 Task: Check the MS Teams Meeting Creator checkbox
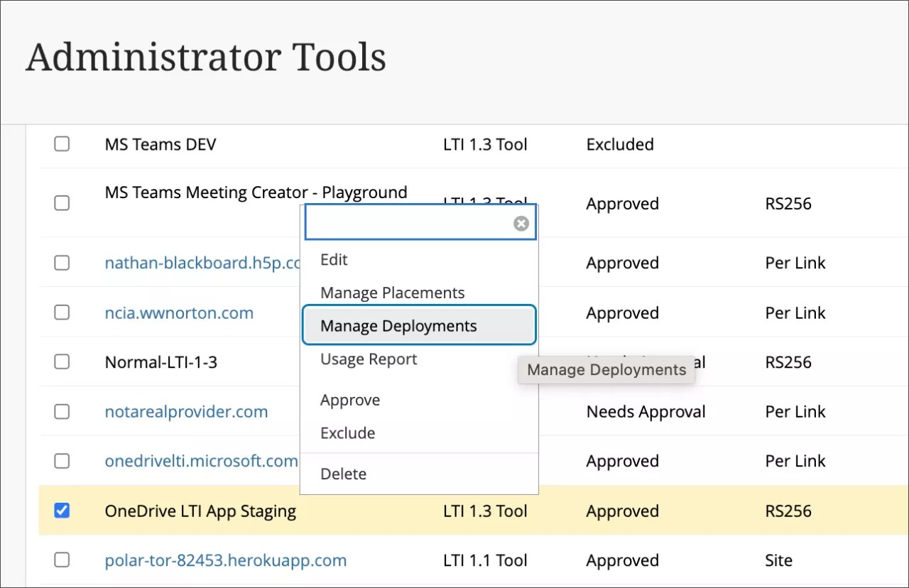click(61, 203)
